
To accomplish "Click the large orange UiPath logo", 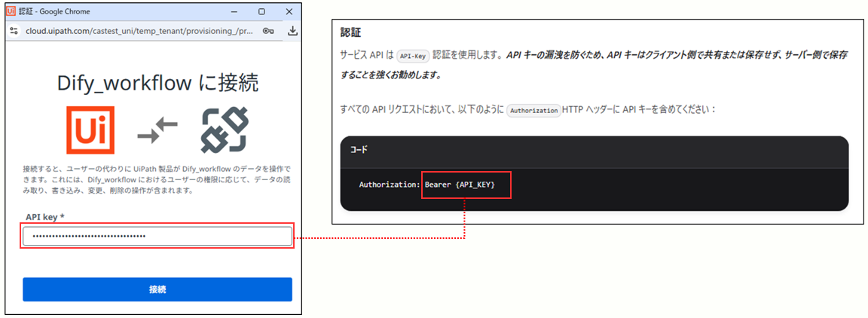I will (x=90, y=130).
